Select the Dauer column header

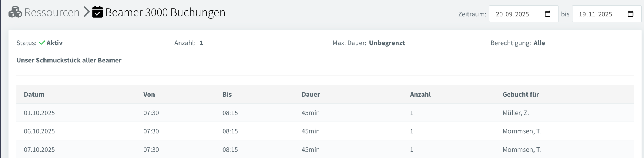[x=311, y=95]
